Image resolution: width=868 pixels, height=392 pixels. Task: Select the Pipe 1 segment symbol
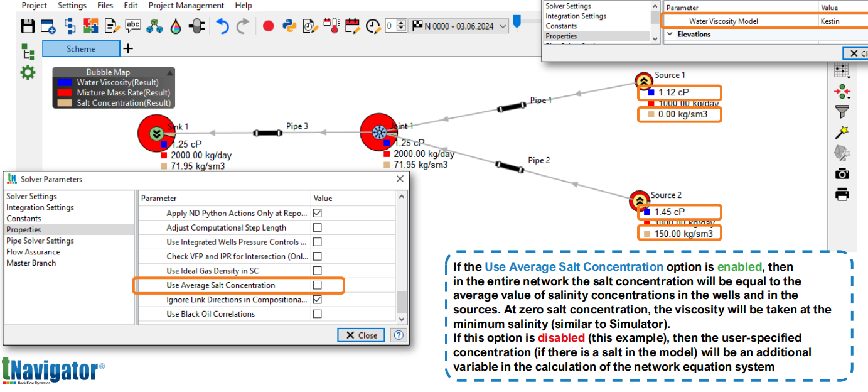tap(512, 107)
